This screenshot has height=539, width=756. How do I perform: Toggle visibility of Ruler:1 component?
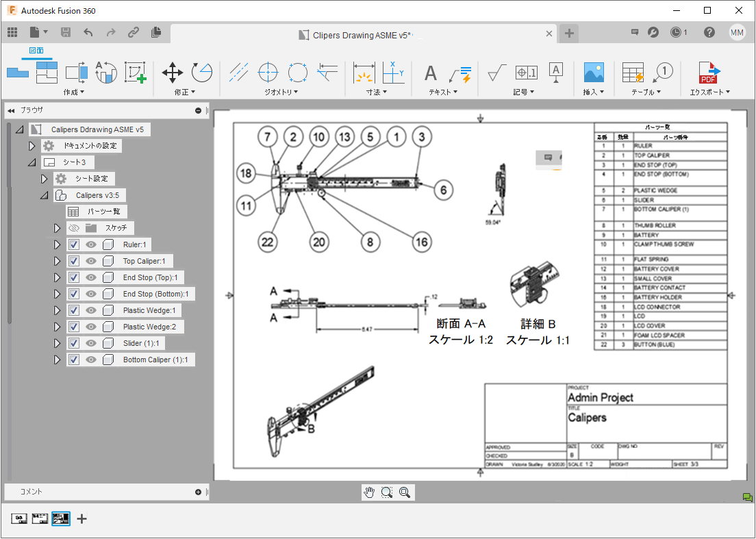[90, 245]
